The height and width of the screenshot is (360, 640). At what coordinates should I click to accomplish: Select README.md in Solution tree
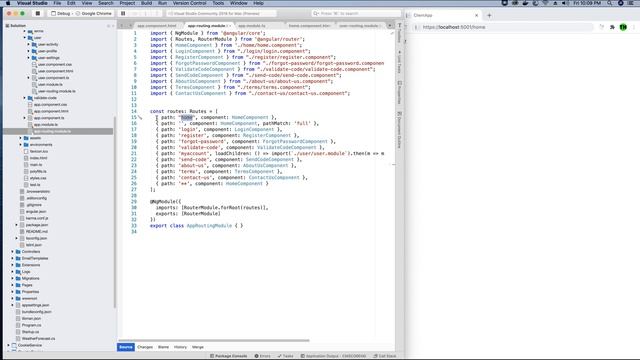37,231
